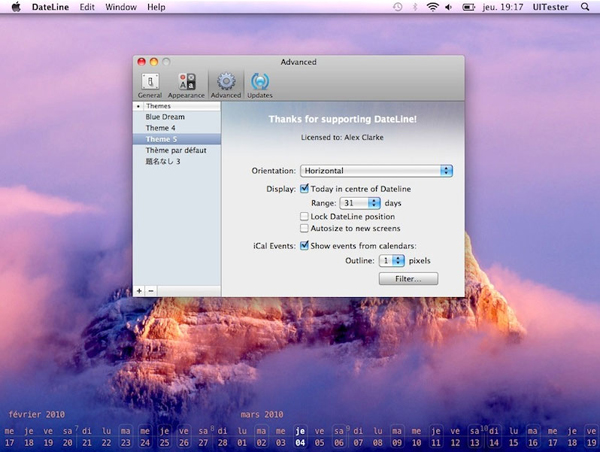600x452 pixels.
Task: Open the Edit menu
Action: (87, 7)
